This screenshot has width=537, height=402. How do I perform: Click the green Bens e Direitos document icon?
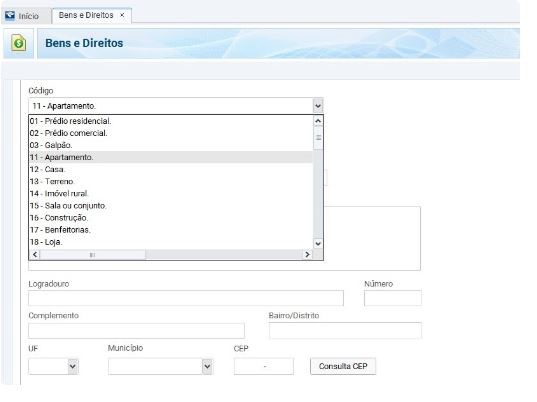pyautogui.click(x=18, y=43)
